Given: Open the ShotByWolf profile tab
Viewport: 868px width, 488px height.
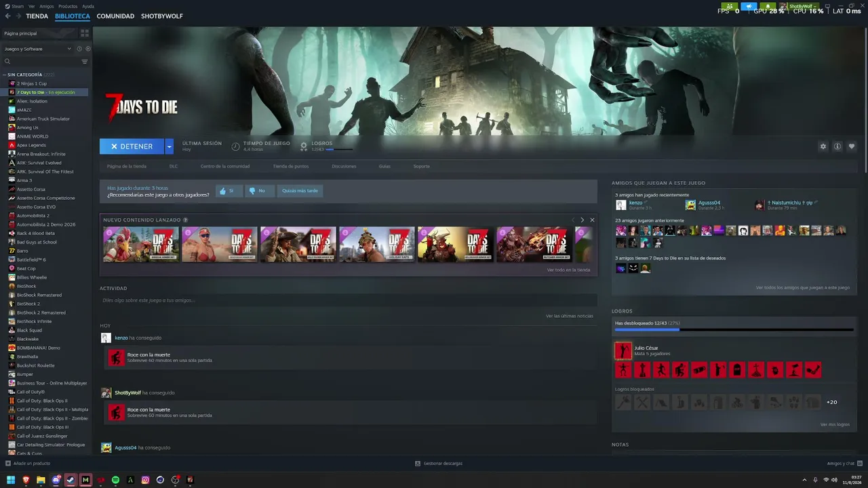Looking at the screenshot, I should coord(162,16).
